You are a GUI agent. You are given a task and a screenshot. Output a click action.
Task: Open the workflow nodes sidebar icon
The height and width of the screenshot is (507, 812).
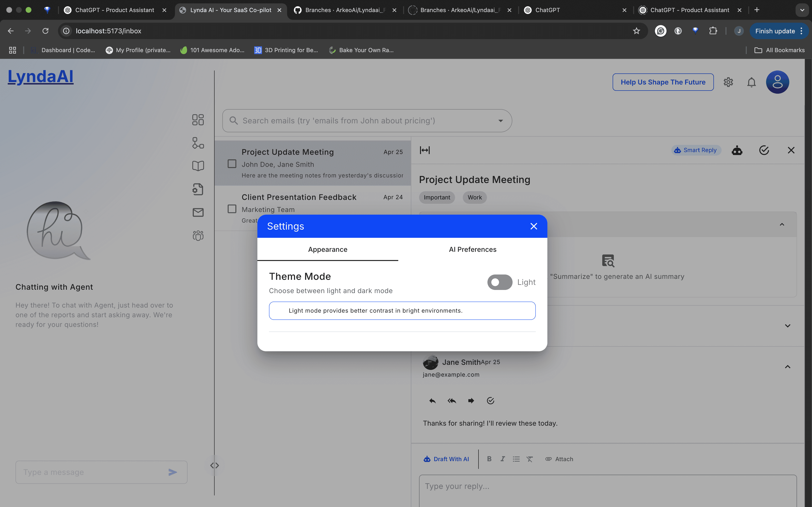pyautogui.click(x=198, y=143)
